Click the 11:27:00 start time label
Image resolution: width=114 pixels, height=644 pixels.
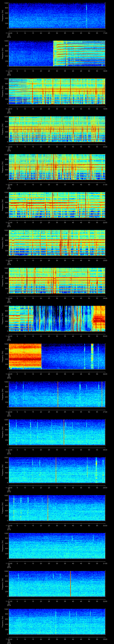point(9,450)
